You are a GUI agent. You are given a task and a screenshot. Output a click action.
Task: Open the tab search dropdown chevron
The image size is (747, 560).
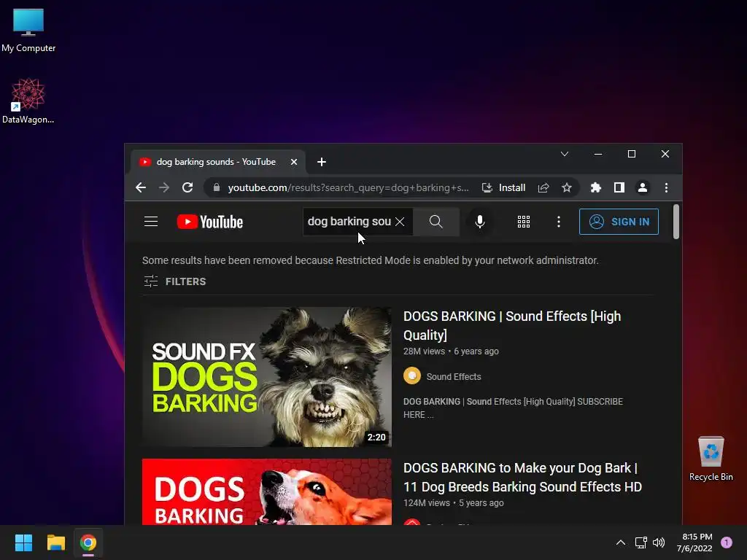click(565, 154)
